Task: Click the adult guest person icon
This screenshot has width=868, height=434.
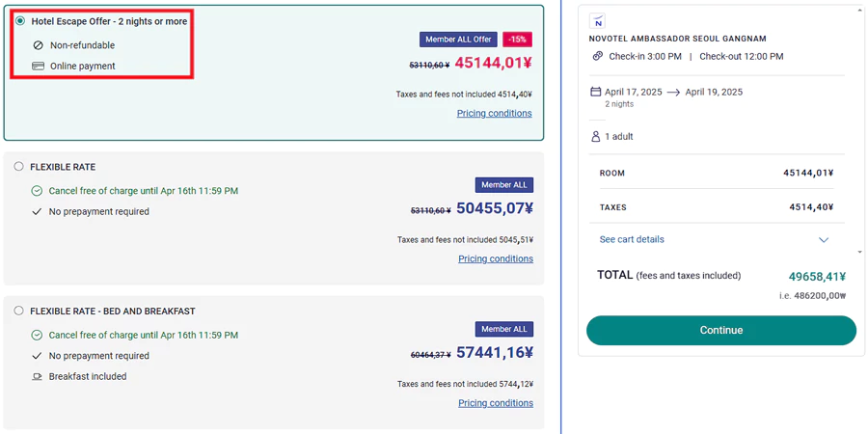Action: [596, 137]
